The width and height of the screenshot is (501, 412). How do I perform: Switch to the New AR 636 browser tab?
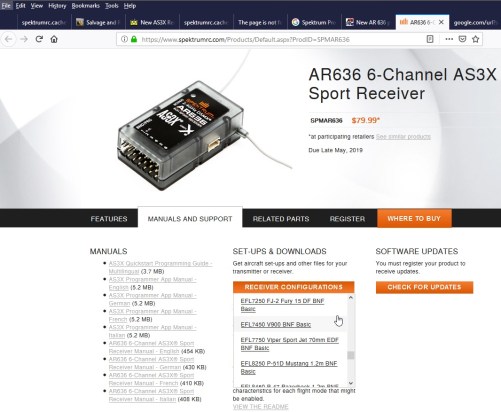(x=368, y=22)
